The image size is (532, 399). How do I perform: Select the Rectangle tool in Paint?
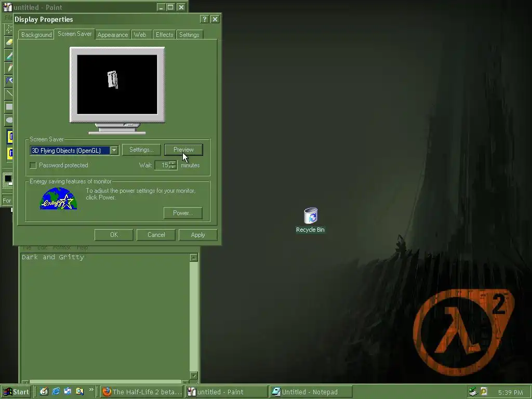(x=8, y=107)
